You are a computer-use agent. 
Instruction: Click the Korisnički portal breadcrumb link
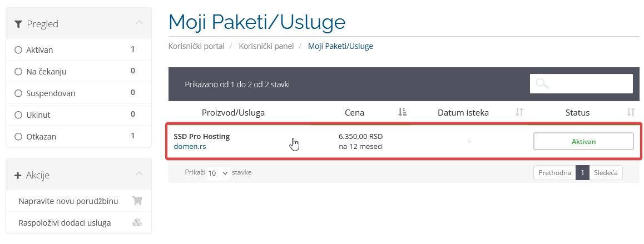pos(196,46)
